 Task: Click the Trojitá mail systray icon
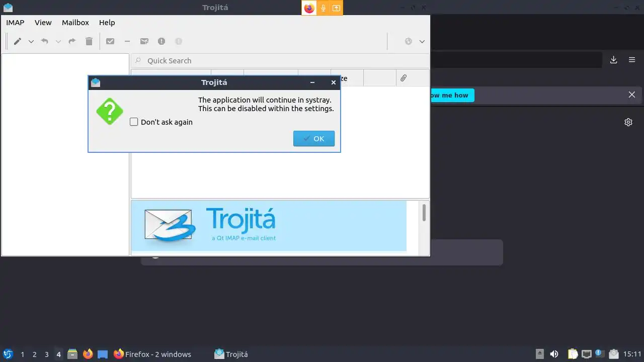(x=613, y=354)
